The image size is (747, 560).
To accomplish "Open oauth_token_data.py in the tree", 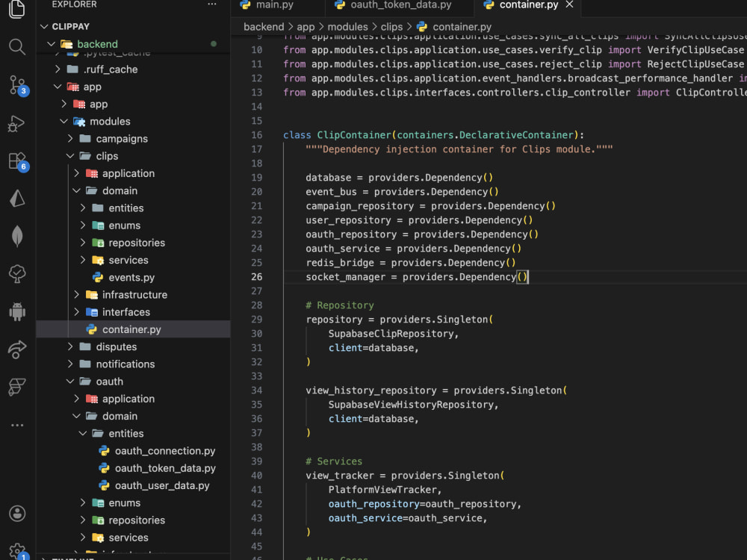I will [x=165, y=468].
